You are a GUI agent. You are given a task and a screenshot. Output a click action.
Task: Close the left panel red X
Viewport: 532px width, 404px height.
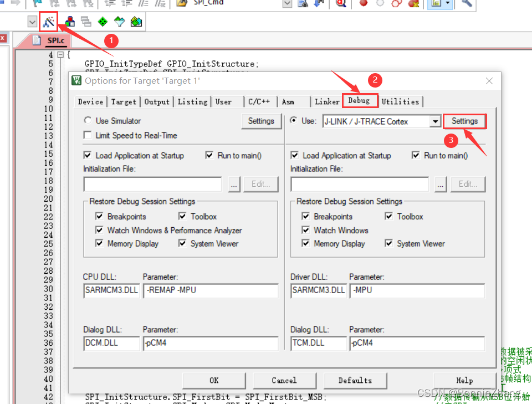pyautogui.click(x=2, y=38)
